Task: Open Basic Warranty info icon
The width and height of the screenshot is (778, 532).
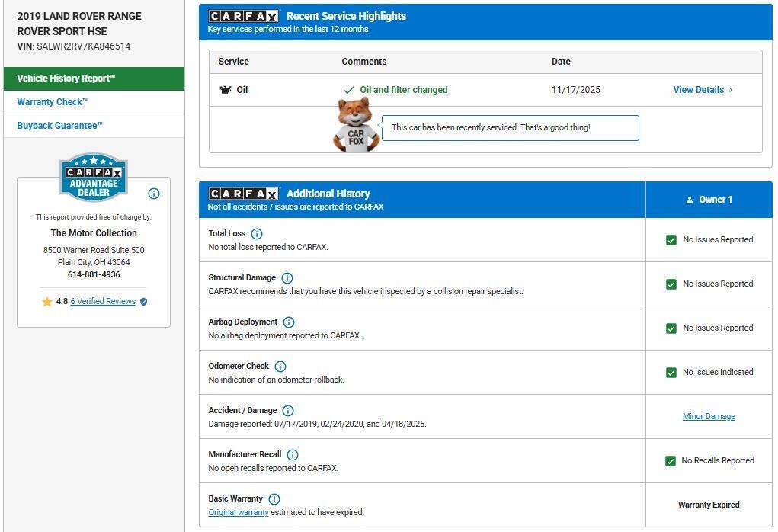Action: 274,499
